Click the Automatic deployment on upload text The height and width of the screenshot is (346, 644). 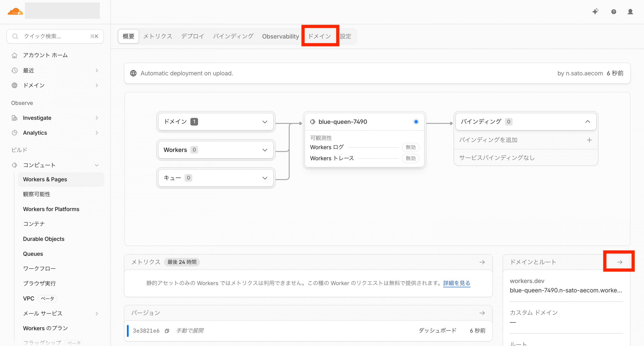click(x=187, y=73)
